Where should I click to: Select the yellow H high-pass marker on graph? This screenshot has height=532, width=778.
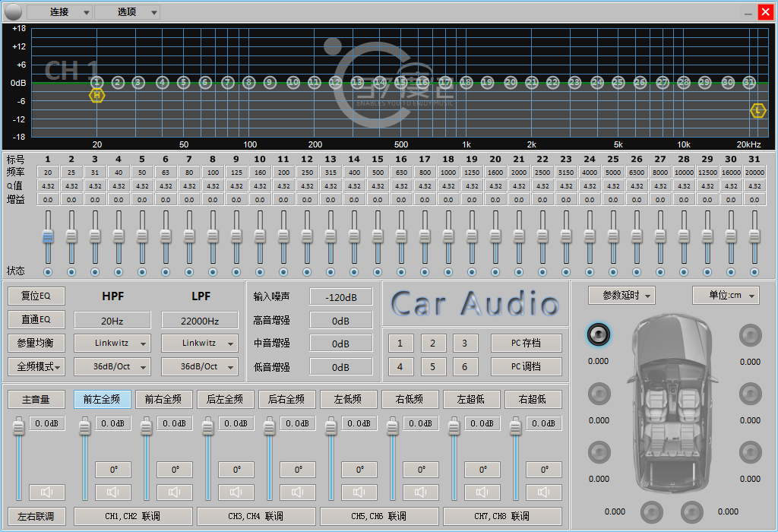pos(96,95)
